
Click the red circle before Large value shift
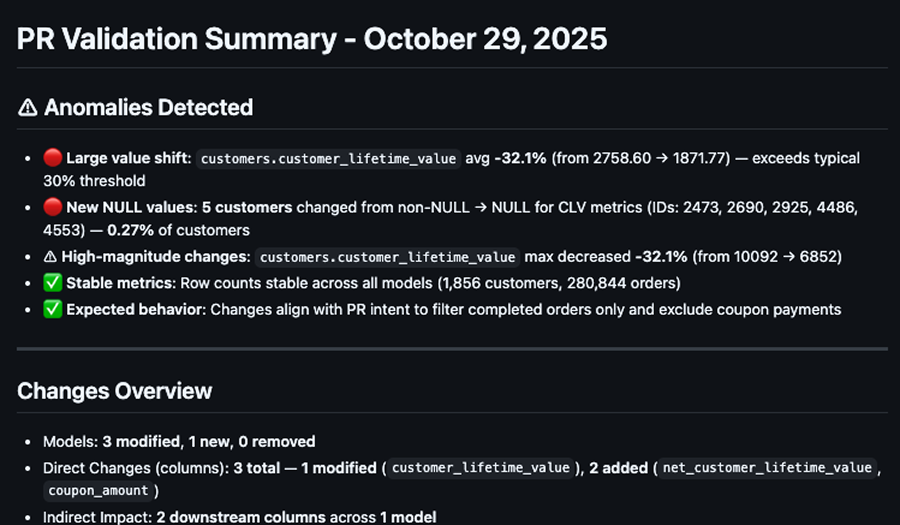point(53,158)
